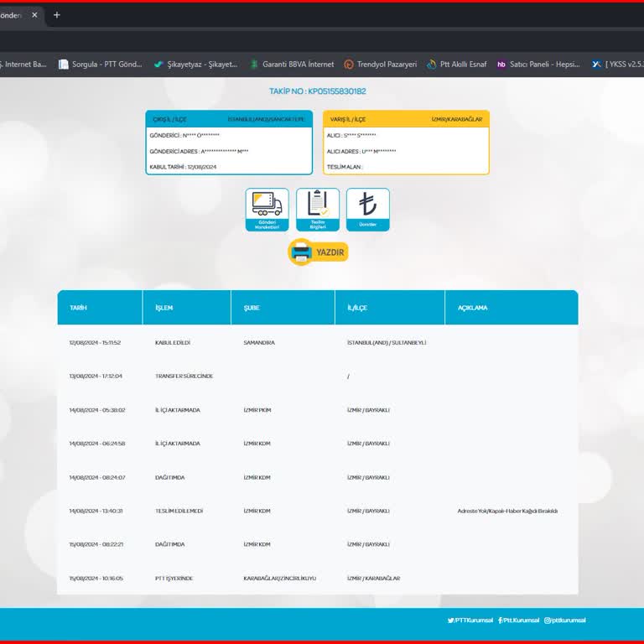
Task: Click the YAZDIR print button
Action: coord(318,252)
